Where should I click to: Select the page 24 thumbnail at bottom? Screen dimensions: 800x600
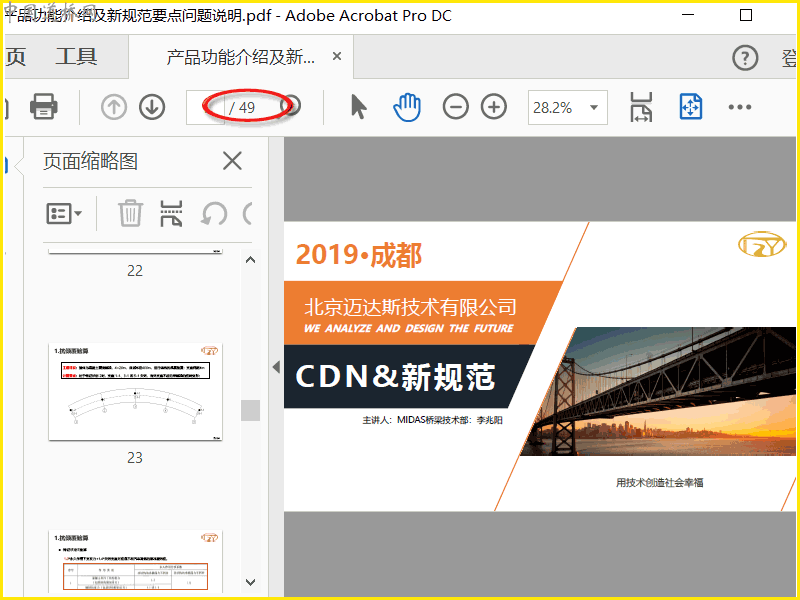pos(135,560)
